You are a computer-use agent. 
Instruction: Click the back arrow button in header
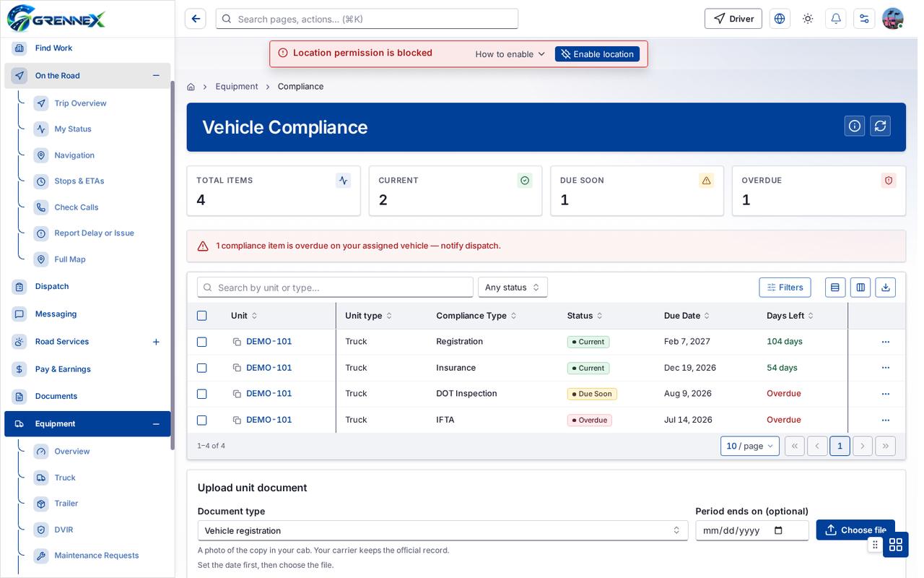pos(195,19)
